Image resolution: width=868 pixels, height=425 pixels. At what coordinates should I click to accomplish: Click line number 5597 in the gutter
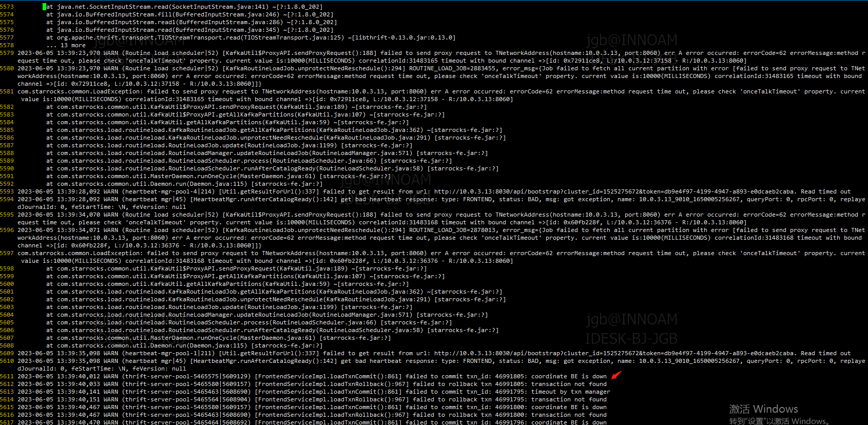(x=7, y=253)
